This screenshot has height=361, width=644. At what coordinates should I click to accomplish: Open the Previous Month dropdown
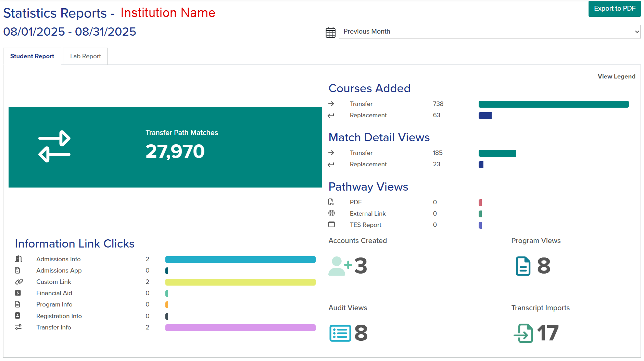[489, 31]
